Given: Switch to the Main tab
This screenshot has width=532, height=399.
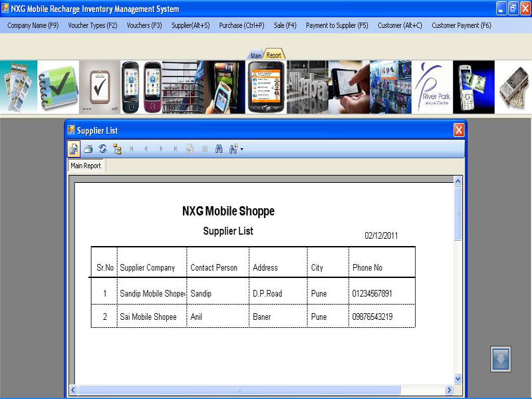Looking at the screenshot, I should 256,55.
